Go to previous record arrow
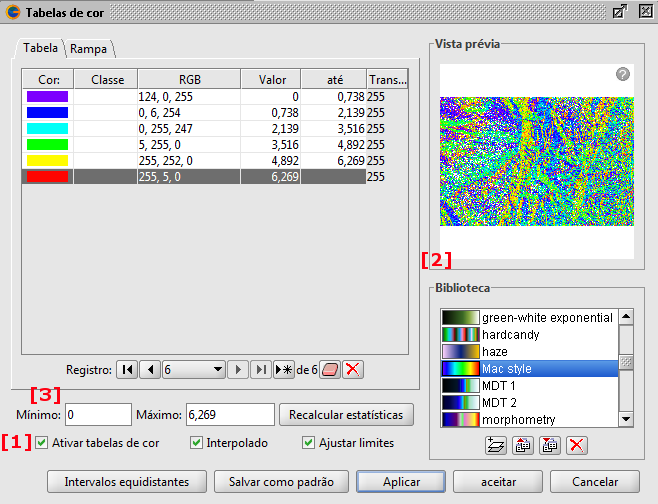 tap(150, 369)
